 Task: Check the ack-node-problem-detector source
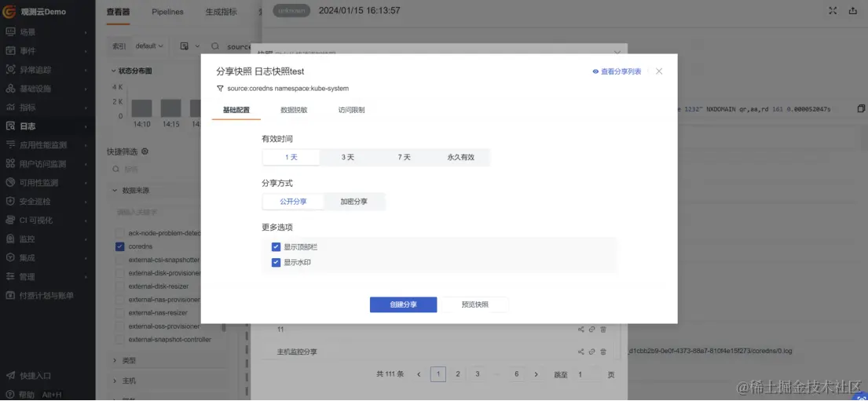tap(119, 233)
